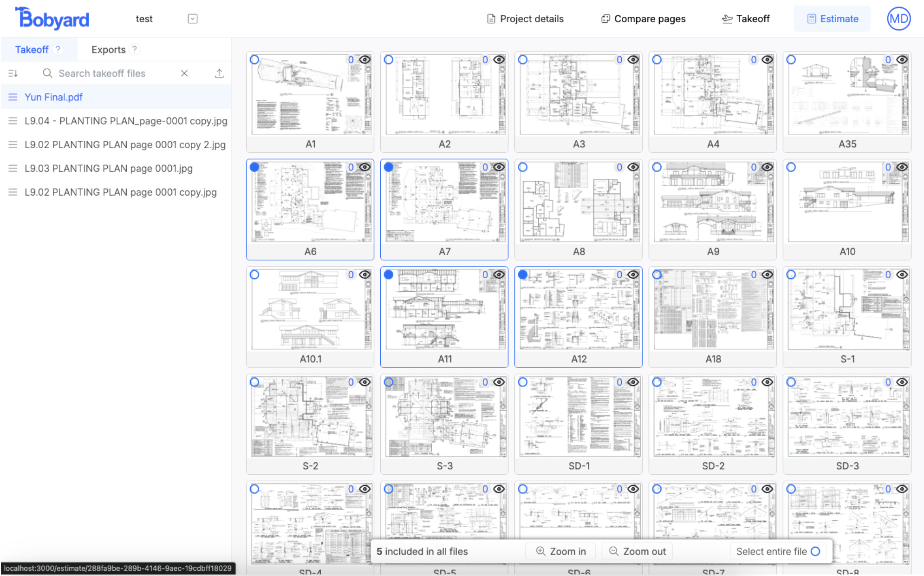
Task: Click the sort order icon
Action: tap(13, 73)
